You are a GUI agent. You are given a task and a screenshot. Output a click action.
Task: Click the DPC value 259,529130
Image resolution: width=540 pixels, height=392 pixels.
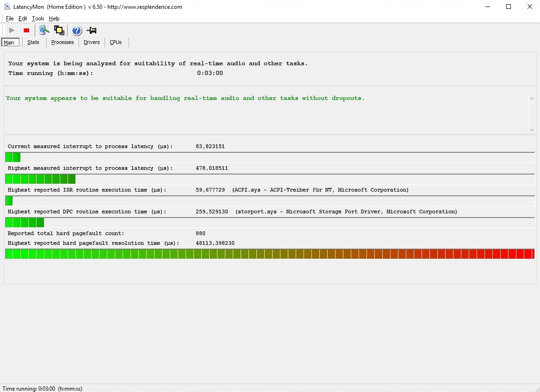212,212
